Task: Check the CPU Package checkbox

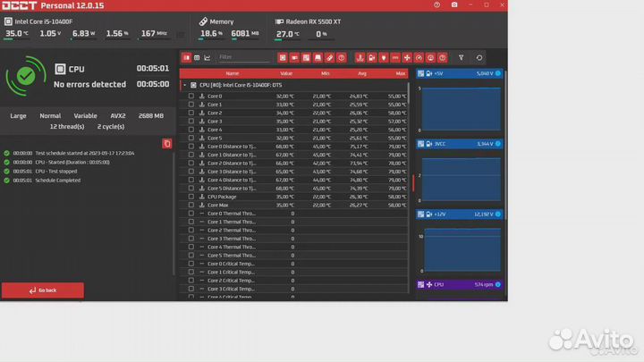Action: 191,197
